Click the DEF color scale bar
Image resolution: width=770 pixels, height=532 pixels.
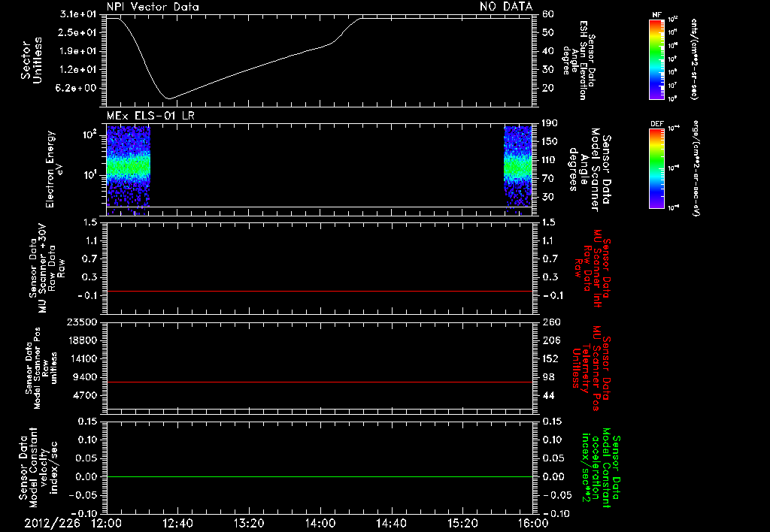[x=656, y=168]
